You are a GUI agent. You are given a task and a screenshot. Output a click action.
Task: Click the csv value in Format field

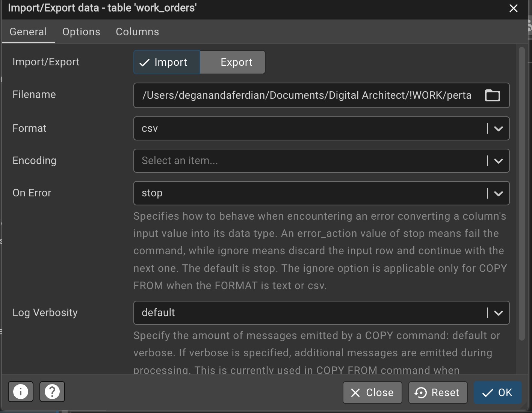(x=150, y=129)
